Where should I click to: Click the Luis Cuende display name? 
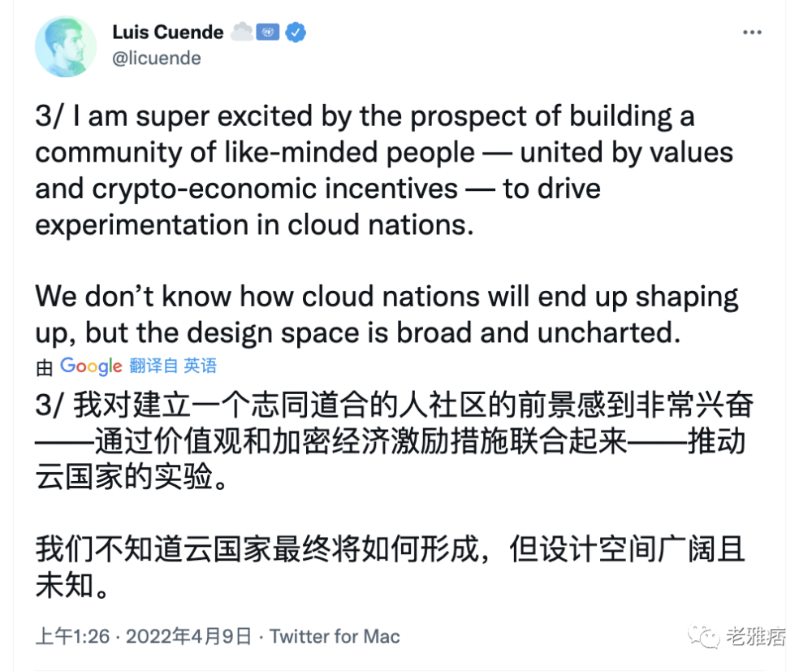tap(168, 33)
